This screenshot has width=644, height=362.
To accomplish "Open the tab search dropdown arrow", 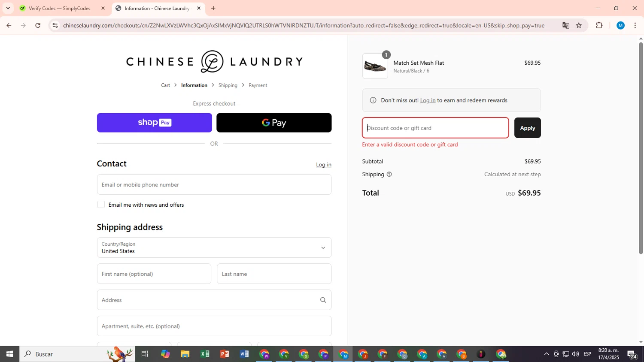I will [8, 8].
